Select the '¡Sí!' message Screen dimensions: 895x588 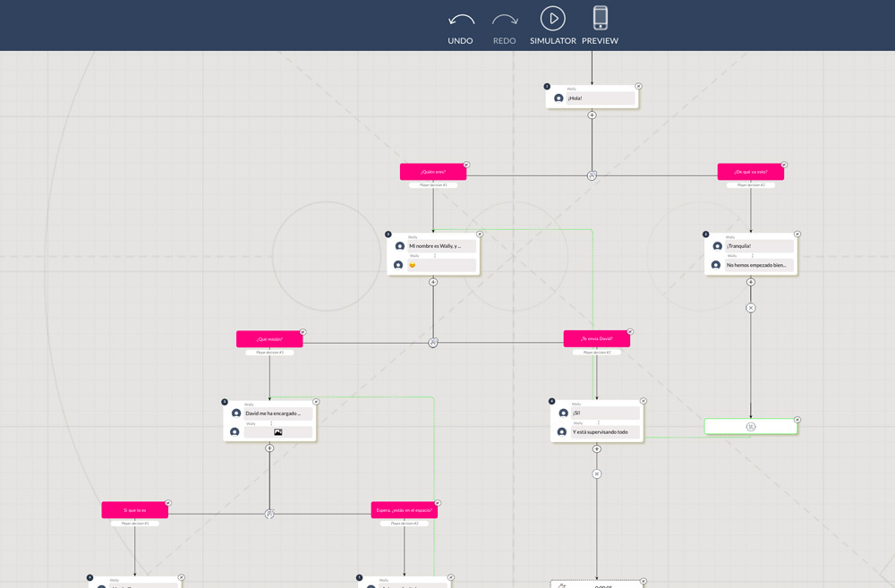click(x=605, y=413)
